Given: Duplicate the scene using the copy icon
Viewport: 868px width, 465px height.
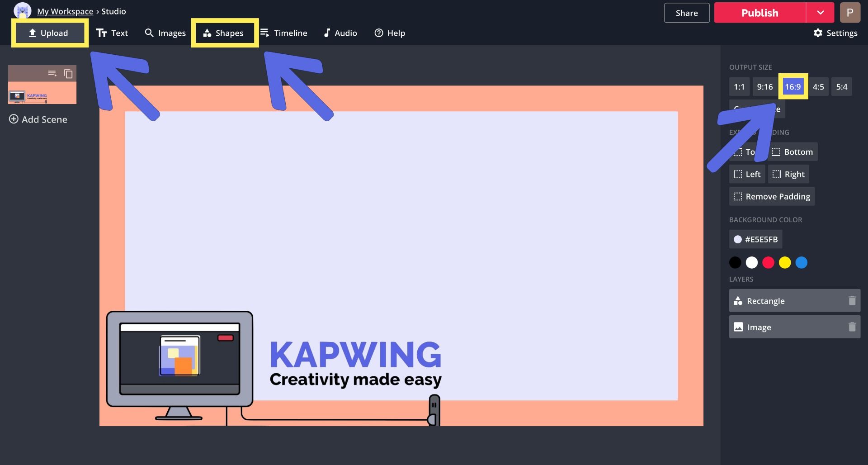Looking at the screenshot, I should [x=68, y=74].
